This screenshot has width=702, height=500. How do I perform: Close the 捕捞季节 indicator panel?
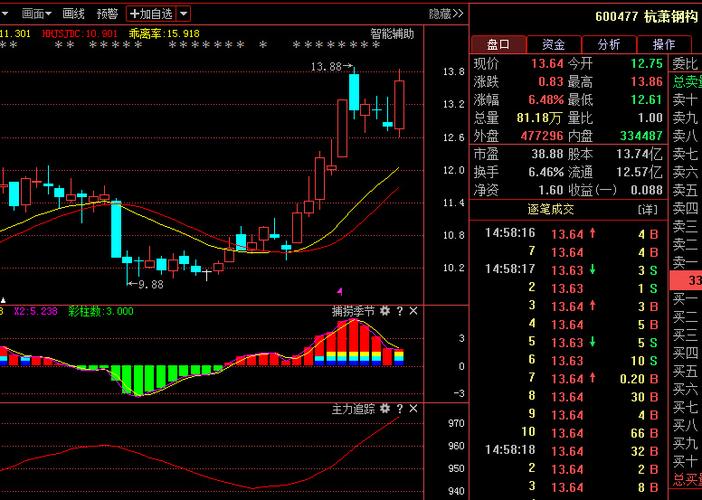click(413, 311)
